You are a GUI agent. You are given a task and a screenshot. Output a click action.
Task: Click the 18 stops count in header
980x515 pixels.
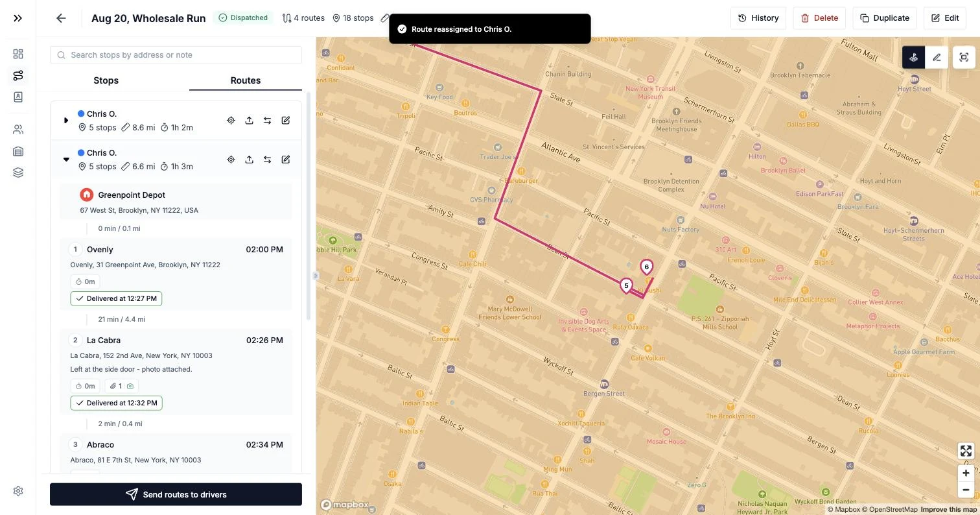click(353, 18)
